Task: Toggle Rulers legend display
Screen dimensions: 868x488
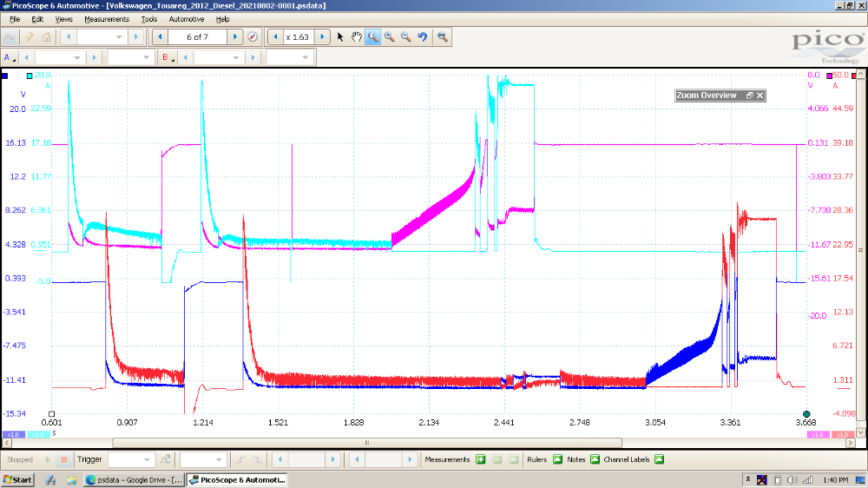Action: click(557, 459)
